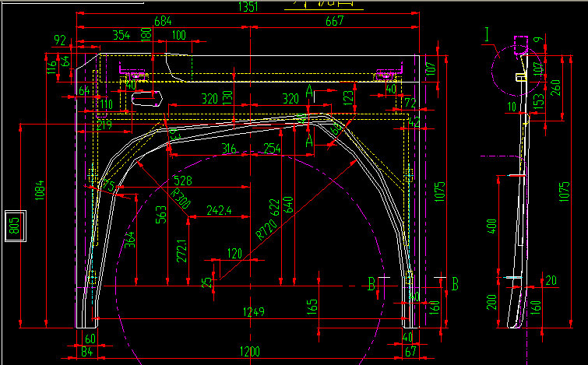Image resolution: width=588 pixels, height=365 pixels.
Task: Select the 364 vertical dimension text
Action: tap(131, 240)
